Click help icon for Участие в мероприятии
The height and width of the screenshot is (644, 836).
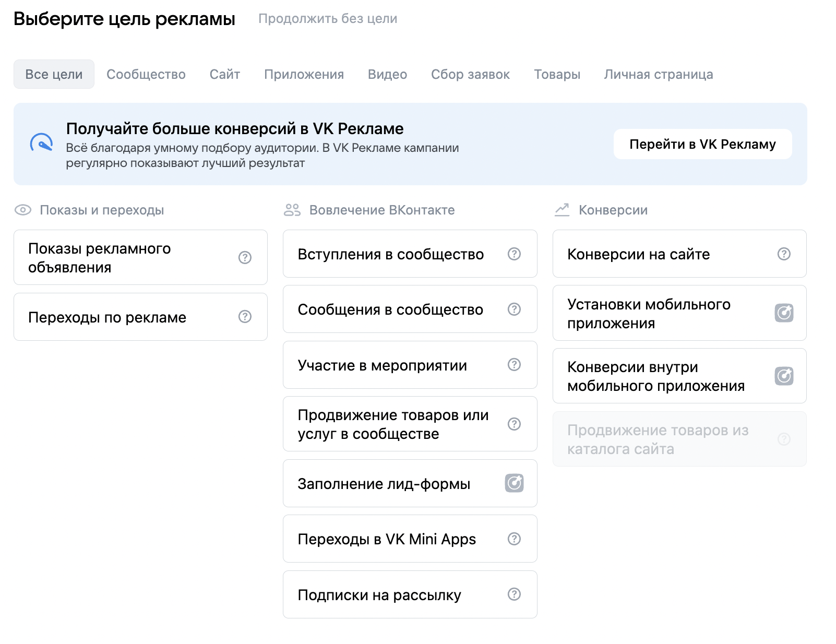[x=514, y=365]
